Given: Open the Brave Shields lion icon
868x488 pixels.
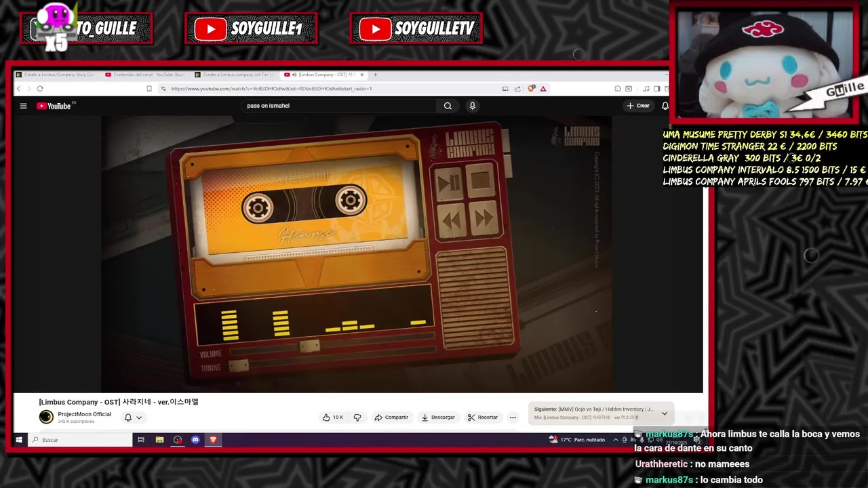Looking at the screenshot, I should [532, 89].
